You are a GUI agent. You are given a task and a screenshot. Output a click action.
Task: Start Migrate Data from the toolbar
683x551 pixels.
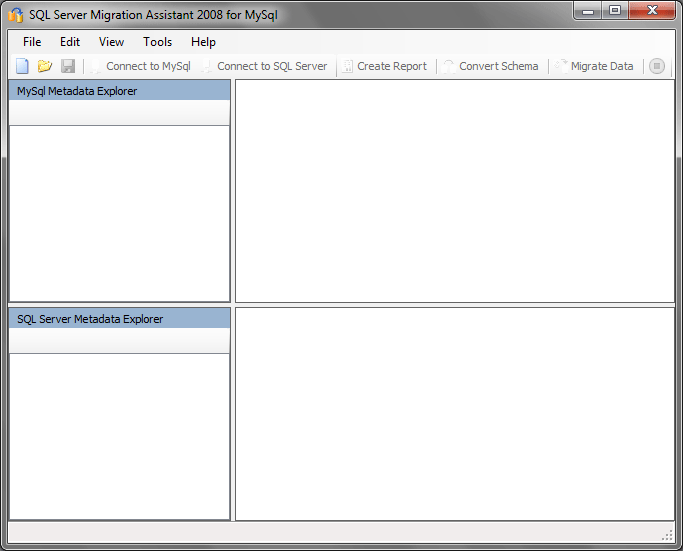tap(595, 66)
